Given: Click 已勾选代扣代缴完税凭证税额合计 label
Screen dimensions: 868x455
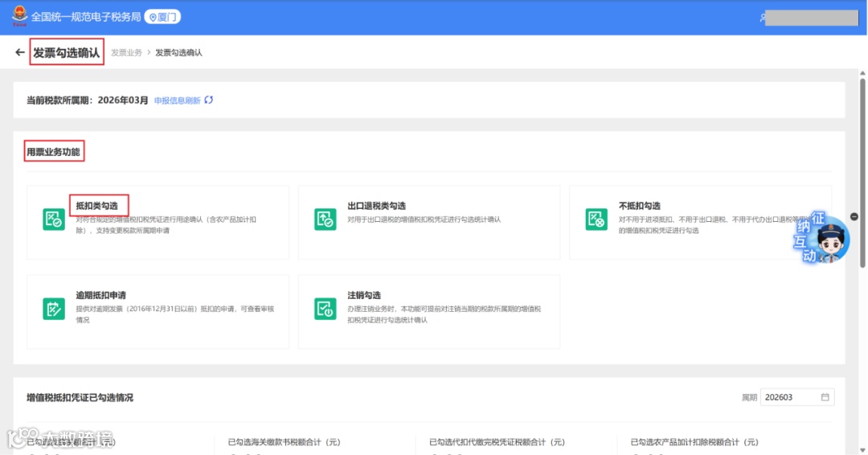Looking at the screenshot, I should (497, 442).
